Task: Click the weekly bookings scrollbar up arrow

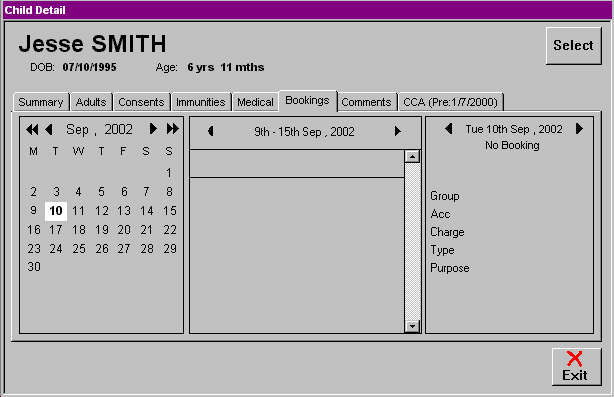Action: (x=412, y=157)
